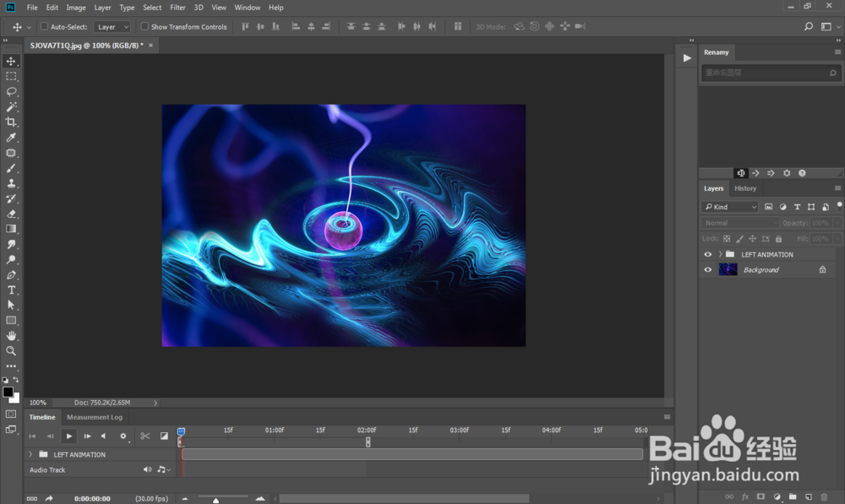Switch to the Measurement Log tab

point(95,417)
